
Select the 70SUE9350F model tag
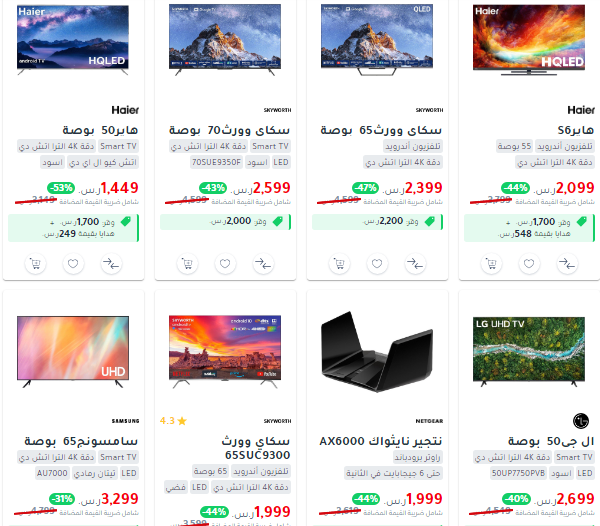217,162
